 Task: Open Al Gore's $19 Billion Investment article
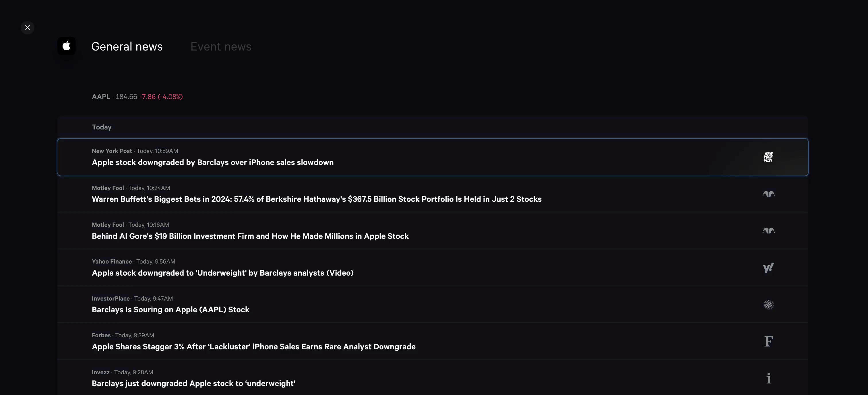tap(250, 236)
